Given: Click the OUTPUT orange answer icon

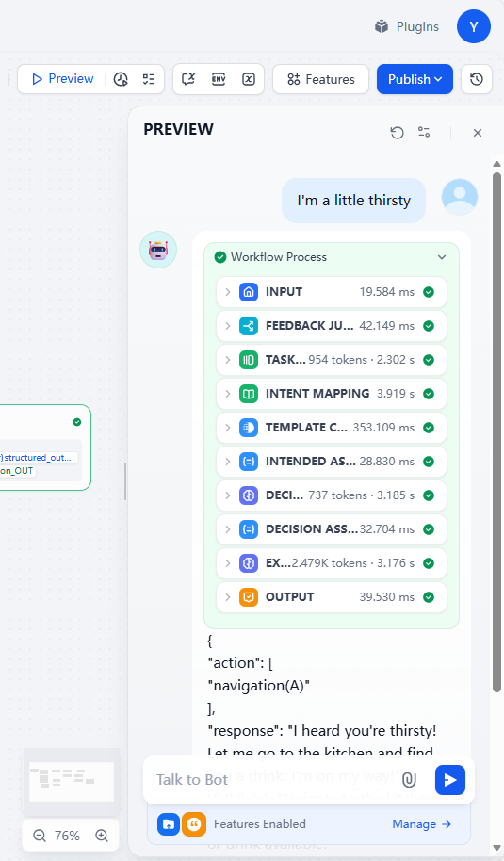Looking at the screenshot, I should [x=249, y=597].
